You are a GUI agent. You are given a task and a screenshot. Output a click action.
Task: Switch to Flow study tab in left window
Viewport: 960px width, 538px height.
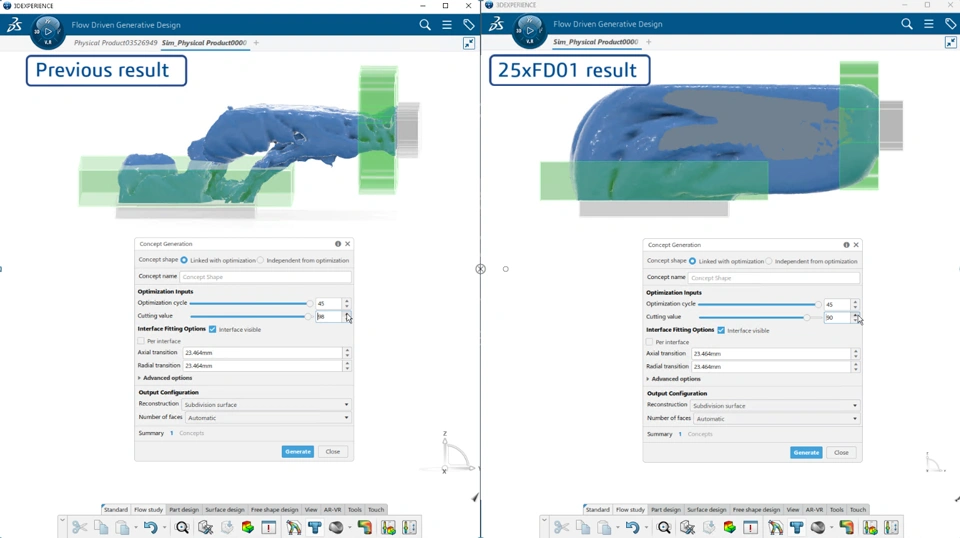[x=148, y=509]
